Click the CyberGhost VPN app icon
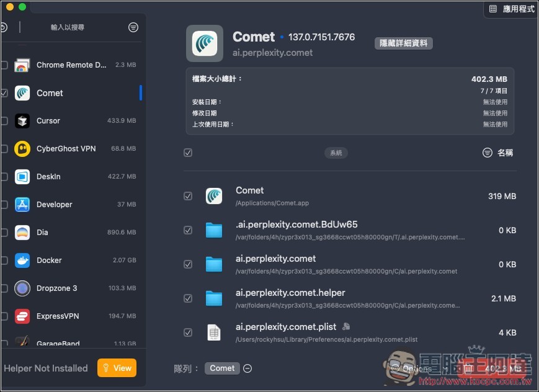The height and width of the screenshot is (392, 539). pyautogui.click(x=22, y=148)
